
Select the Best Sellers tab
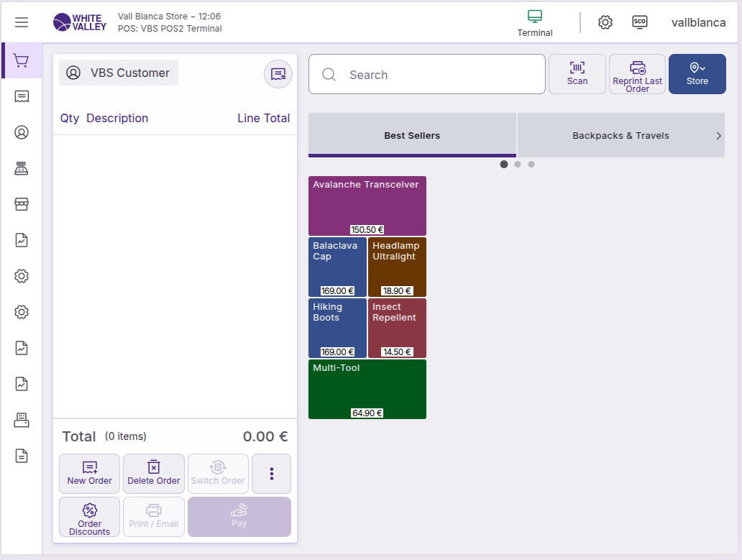tap(412, 135)
